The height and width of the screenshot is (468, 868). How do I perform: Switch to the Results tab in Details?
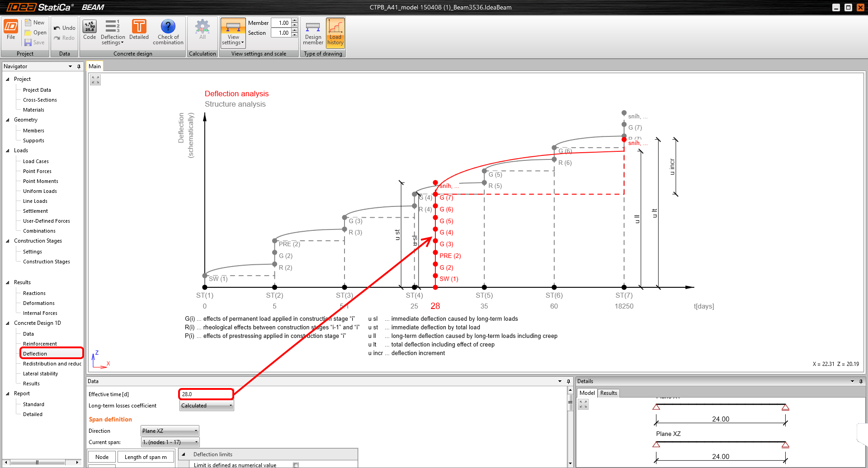click(608, 393)
